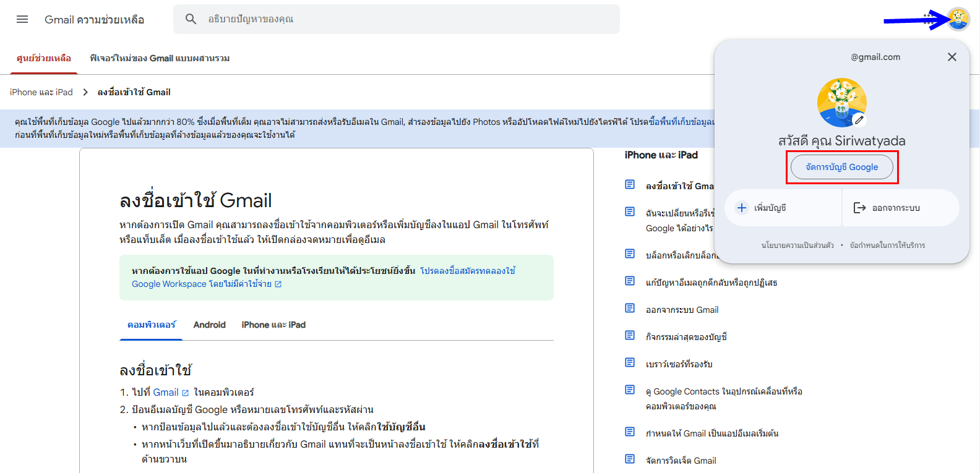
Task: Click Gmail ความช่วยเหลือ header title
Action: [94, 20]
